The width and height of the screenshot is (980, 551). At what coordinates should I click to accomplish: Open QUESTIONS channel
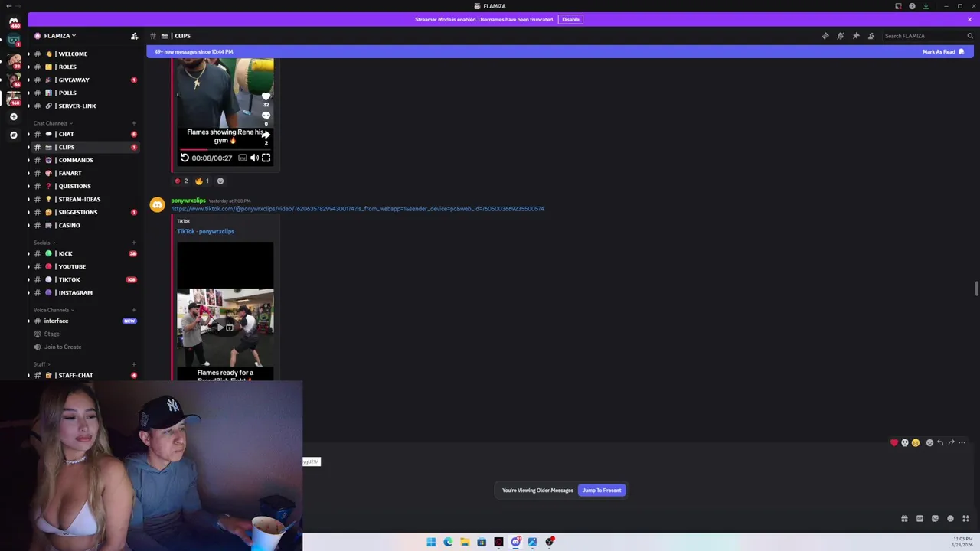(x=84, y=186)
